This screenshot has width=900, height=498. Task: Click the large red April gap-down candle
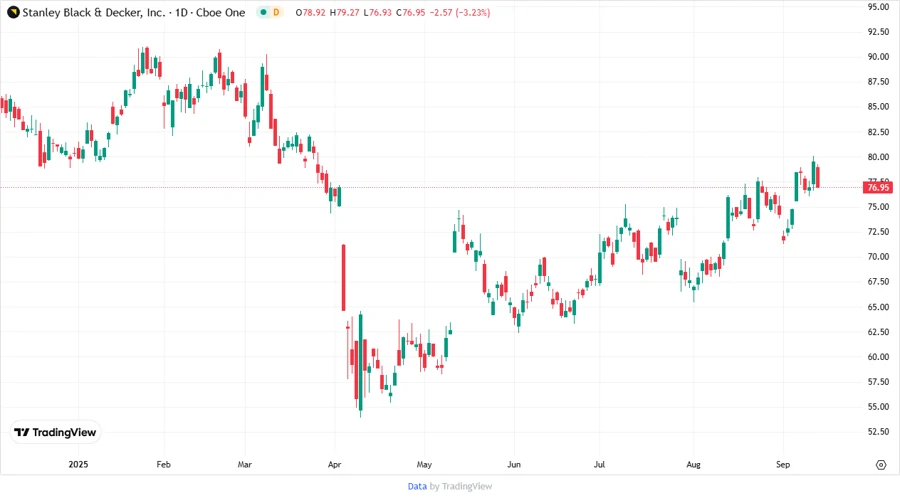click(x=343, y=278)
